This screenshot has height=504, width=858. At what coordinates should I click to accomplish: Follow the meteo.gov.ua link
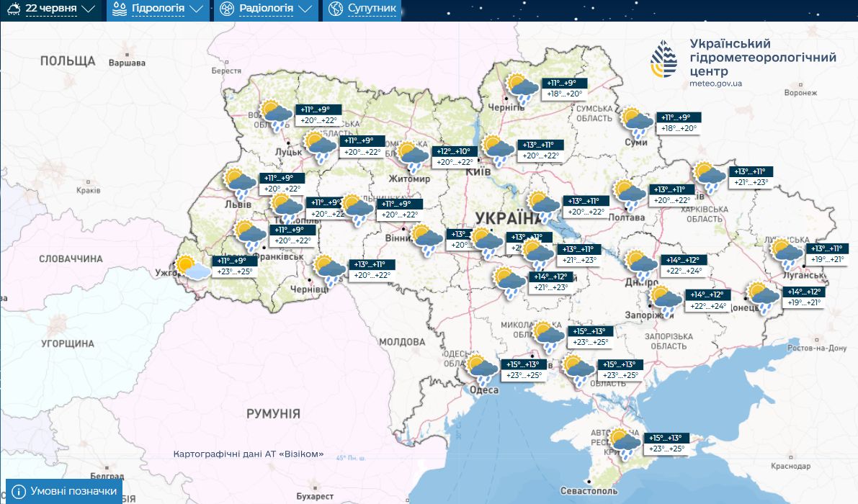click(715, 84)
